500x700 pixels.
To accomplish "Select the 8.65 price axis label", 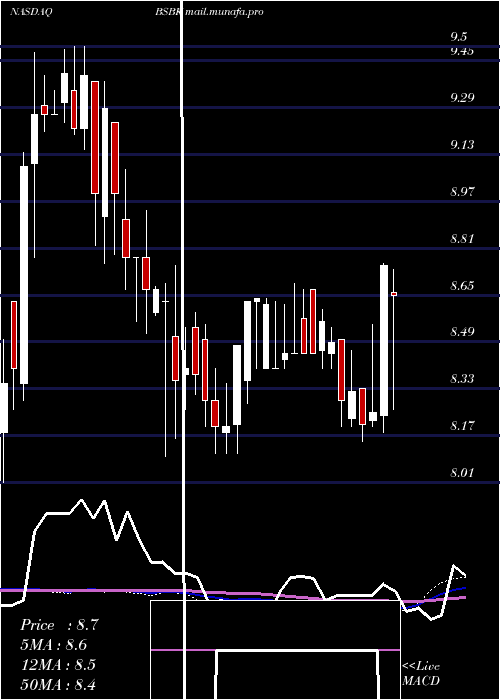I will tap(462, 285).
